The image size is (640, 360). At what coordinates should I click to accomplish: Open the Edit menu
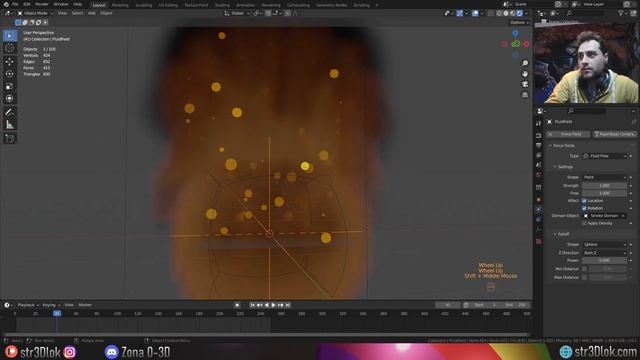coord(27,4)
